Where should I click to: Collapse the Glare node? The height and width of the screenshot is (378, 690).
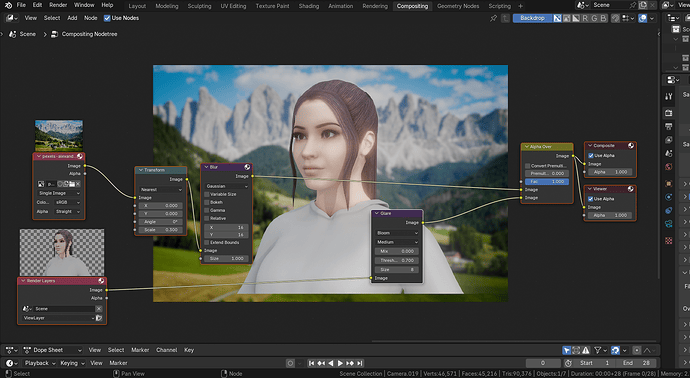coord(377,213)
